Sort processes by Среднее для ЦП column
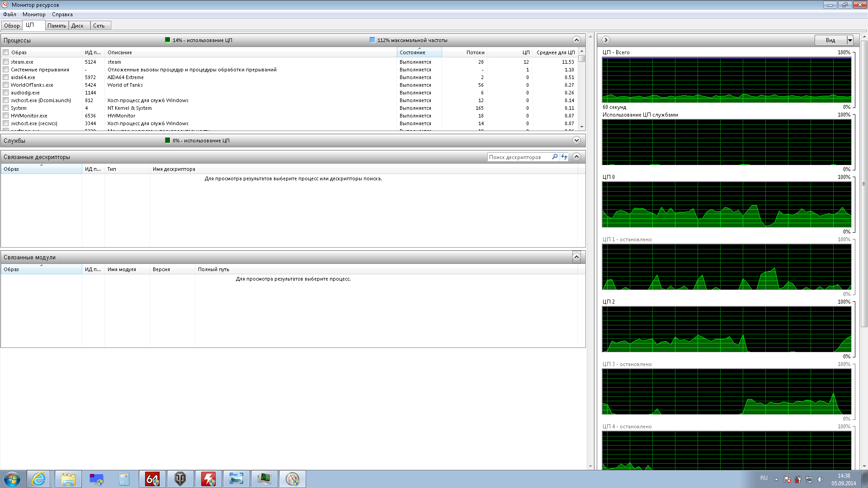 click(x=555, y=52)
